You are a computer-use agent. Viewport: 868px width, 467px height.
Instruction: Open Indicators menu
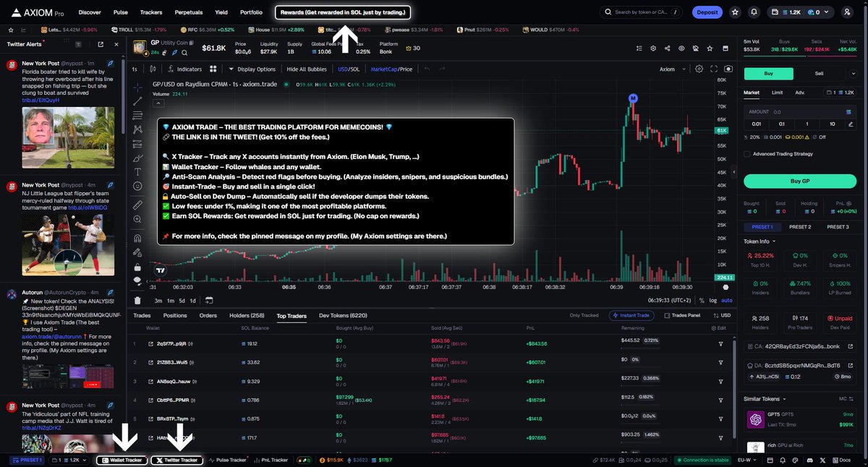pos(185,69)
